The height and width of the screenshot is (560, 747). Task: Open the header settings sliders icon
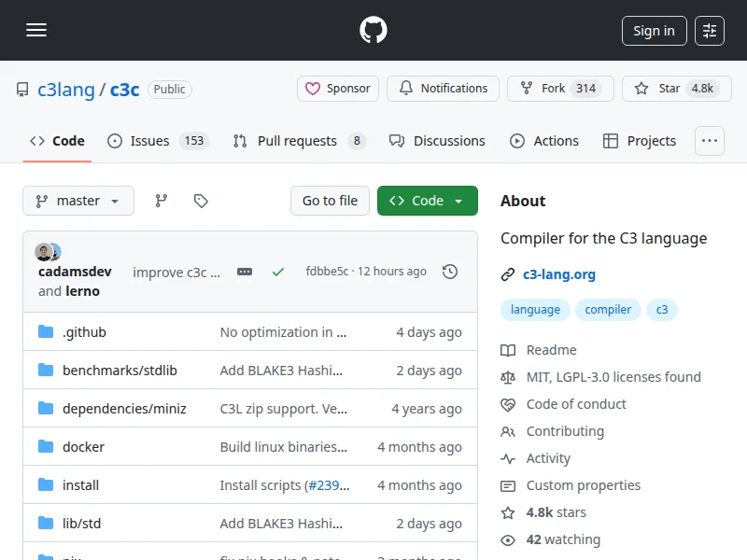click(x=710, y=31)
